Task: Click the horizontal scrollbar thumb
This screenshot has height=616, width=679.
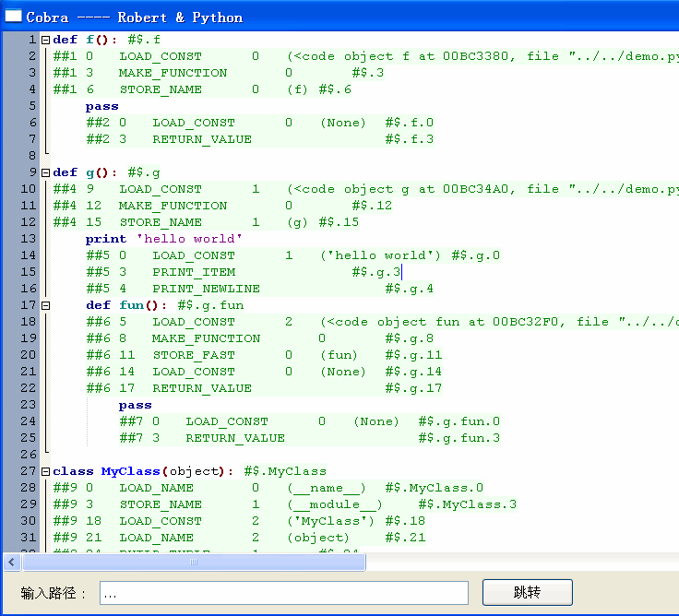Action: (x=194, y=562)
